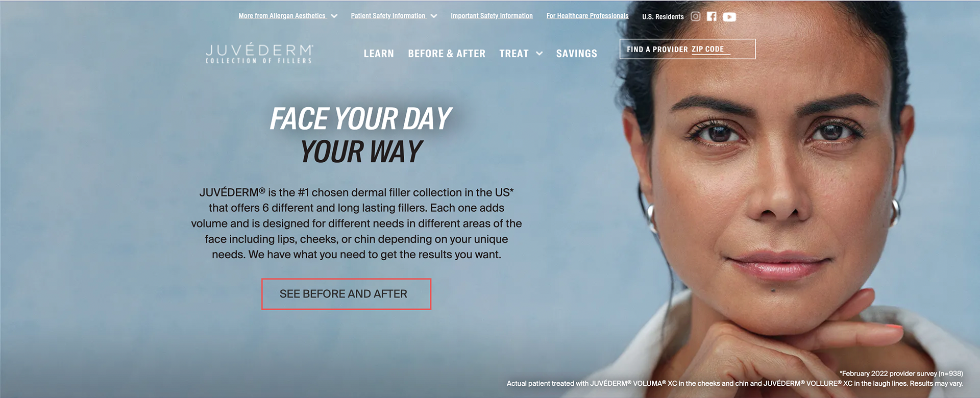The height and width of the screenshot is (398, 980).
Task: Open the YouTube social icon
Action: 729,17
